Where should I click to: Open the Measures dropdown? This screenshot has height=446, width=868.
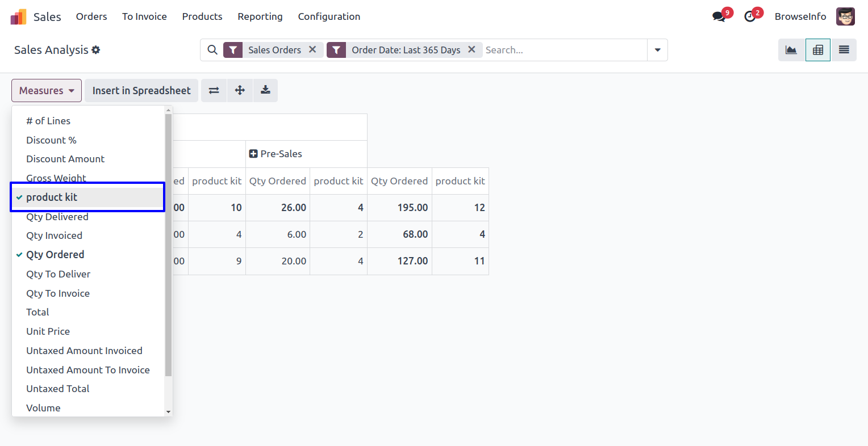pyautogui.click(x=47, y=91)
